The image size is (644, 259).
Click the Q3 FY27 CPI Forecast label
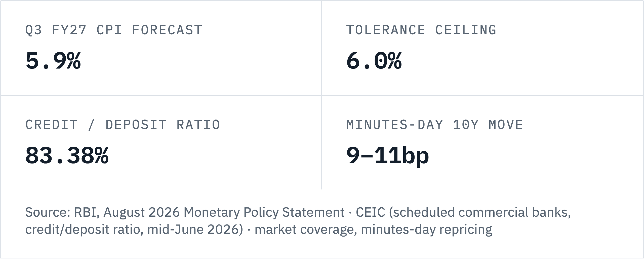point(114,30)
